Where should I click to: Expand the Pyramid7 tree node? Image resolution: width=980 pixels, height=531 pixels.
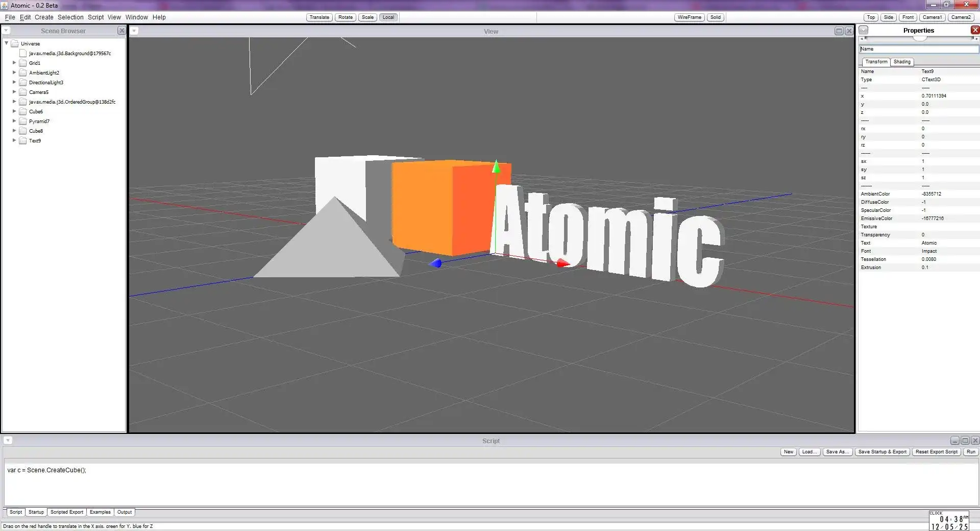14,121
